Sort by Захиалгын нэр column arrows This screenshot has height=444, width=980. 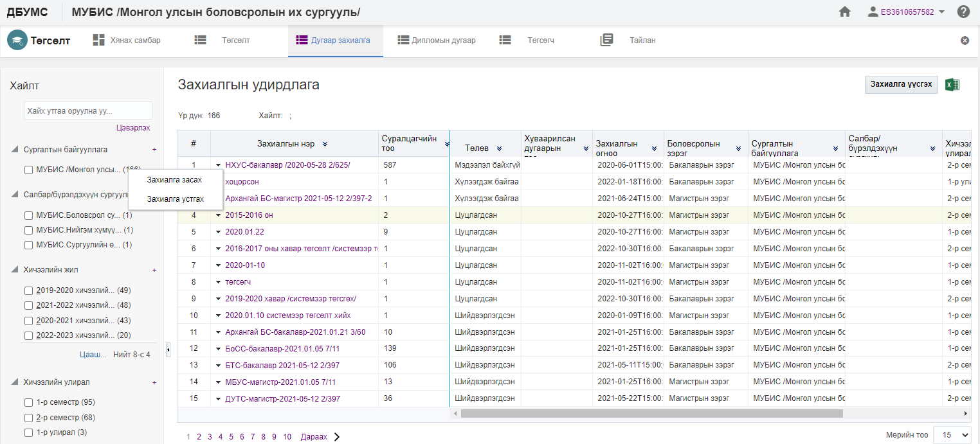pyautogui.click(x=325, y=144)
